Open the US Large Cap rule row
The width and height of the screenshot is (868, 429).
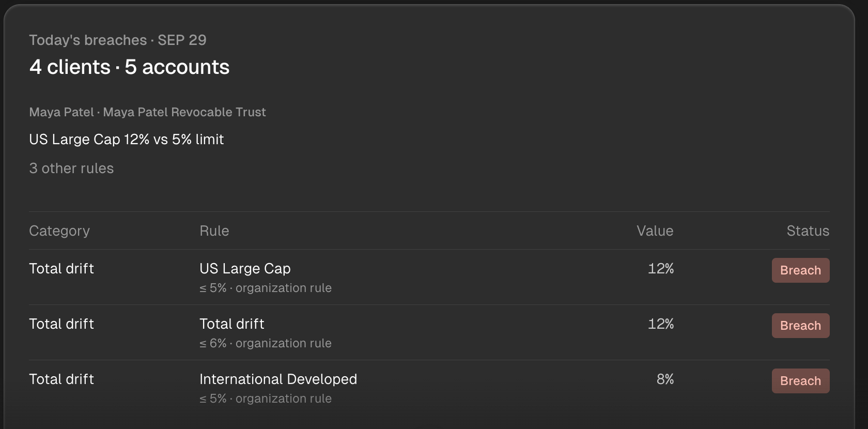(x=429, y=277)
